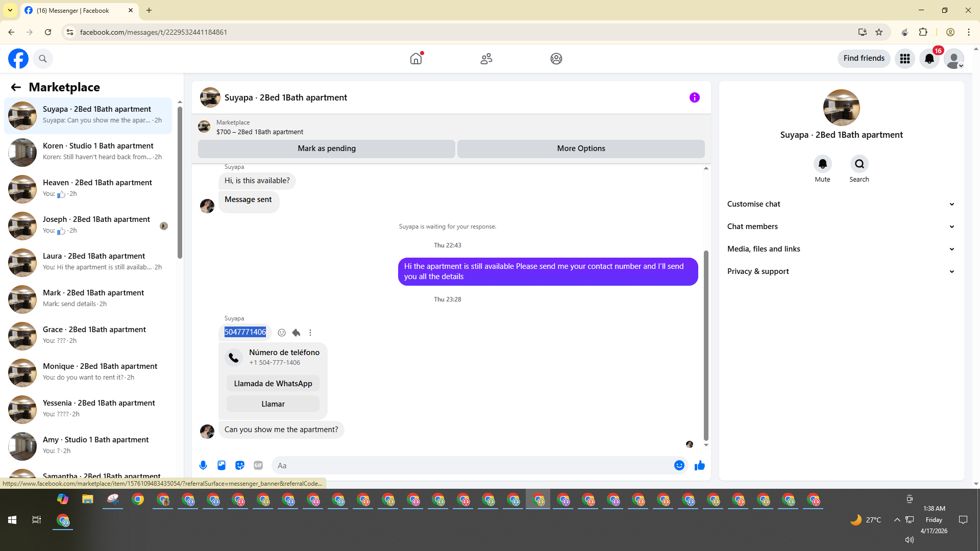This screenshot has height=551, width=980.
Task: Search within the conversation
Action: pos(860,164)
